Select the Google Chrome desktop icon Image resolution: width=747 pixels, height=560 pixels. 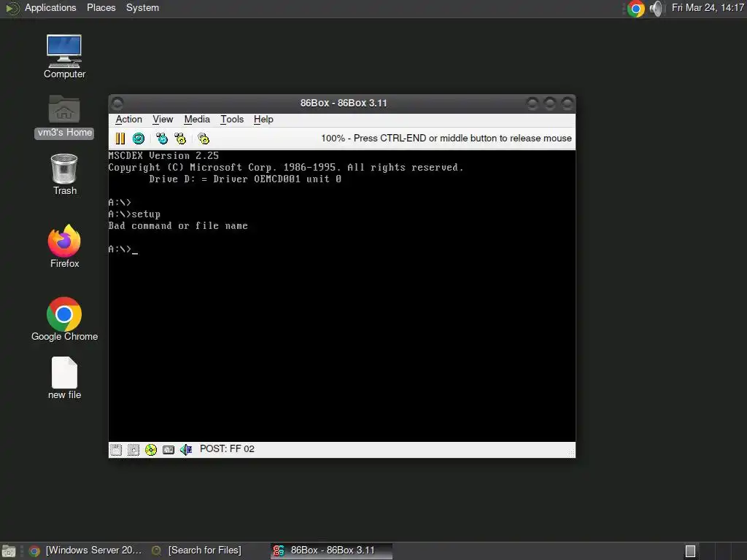[64, 319]
